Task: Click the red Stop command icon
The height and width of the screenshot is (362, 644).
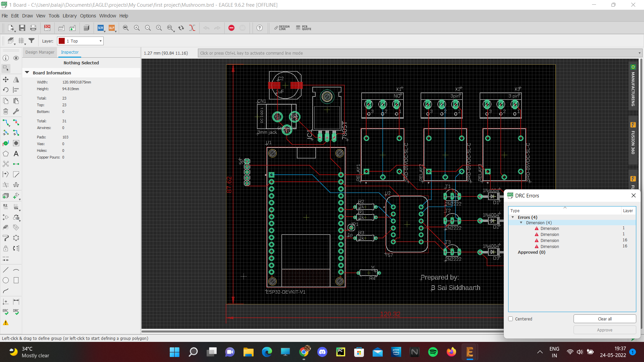Action: [231, 28]
